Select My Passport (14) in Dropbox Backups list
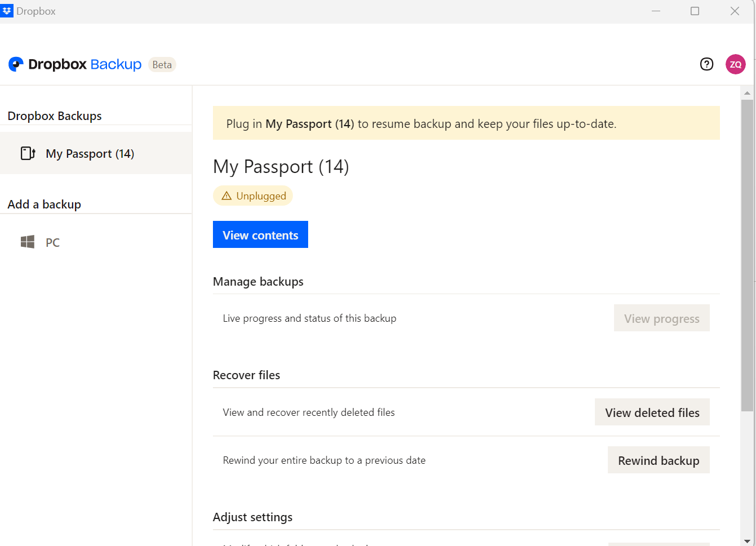756x546 pixels. pos(96,153)
